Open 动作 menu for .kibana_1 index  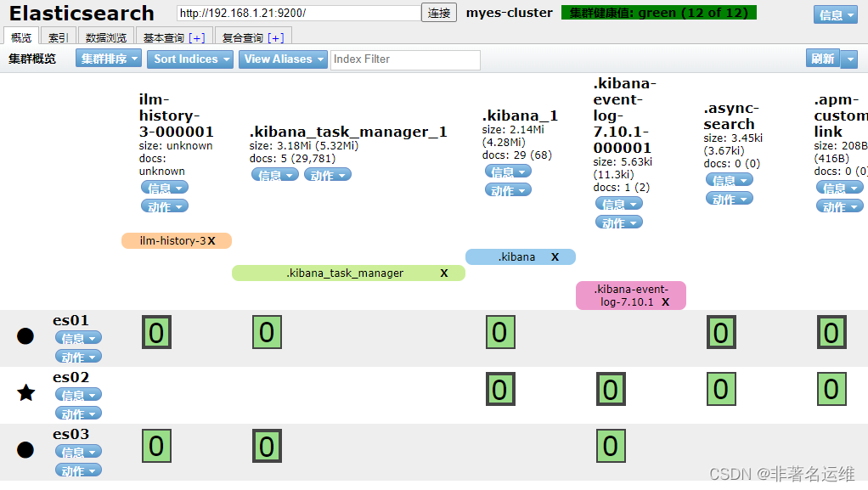coord(508,190)
